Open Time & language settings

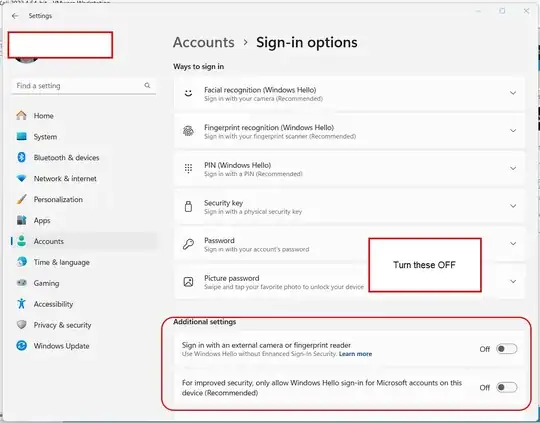point(84,262)
